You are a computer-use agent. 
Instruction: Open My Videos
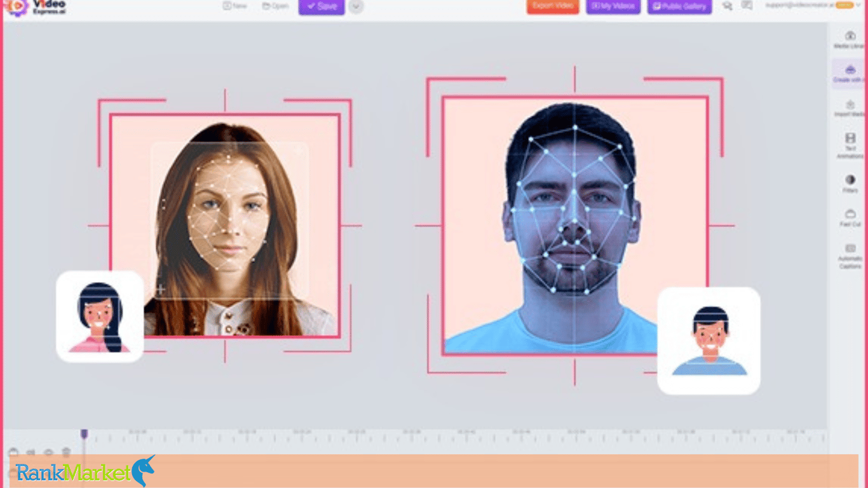pyautogui.click(x=613, y=6)
